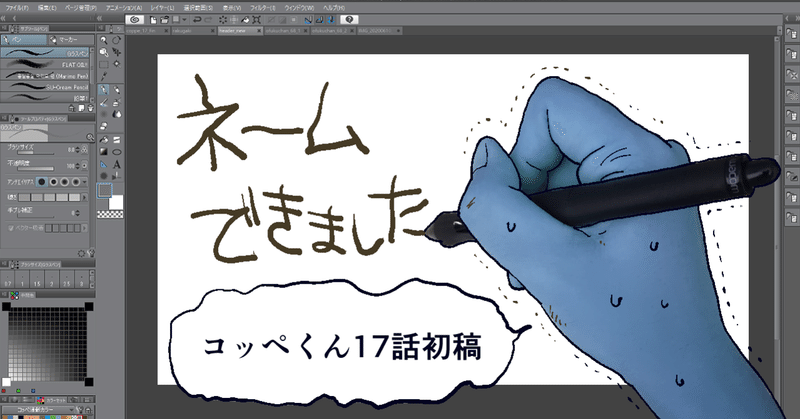Select the Eyedropper tool
The height and width of the screenshot is (419, 800).
(x=104, y=77)
